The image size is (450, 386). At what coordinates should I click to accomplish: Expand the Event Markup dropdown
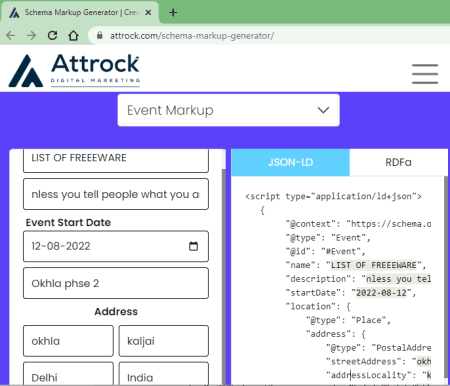tap(229, 110)
